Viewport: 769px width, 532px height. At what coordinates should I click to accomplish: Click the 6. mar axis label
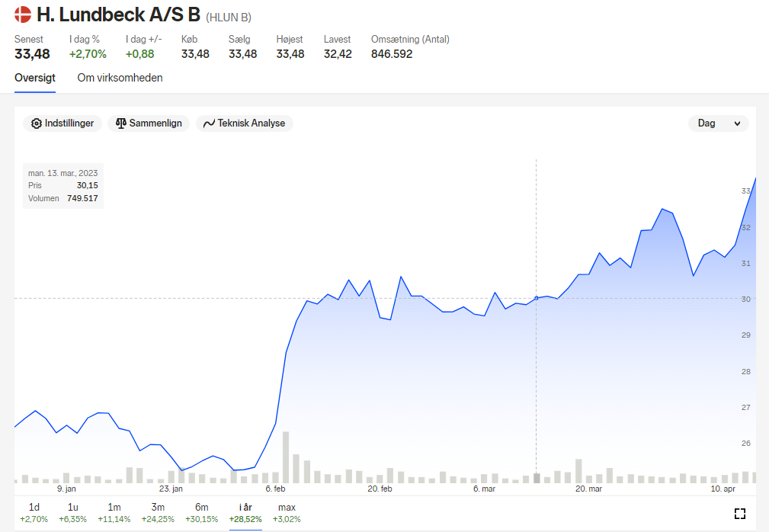click(484, 489)
